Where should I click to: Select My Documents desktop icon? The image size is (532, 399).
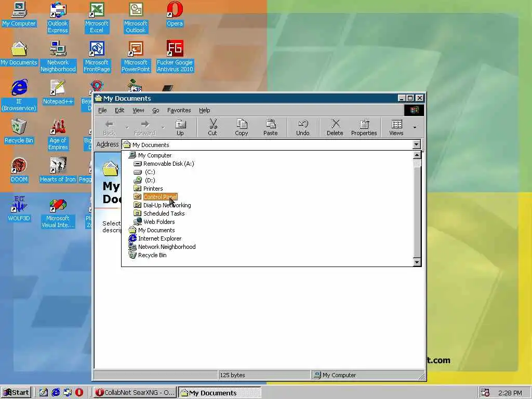(19, 54)
